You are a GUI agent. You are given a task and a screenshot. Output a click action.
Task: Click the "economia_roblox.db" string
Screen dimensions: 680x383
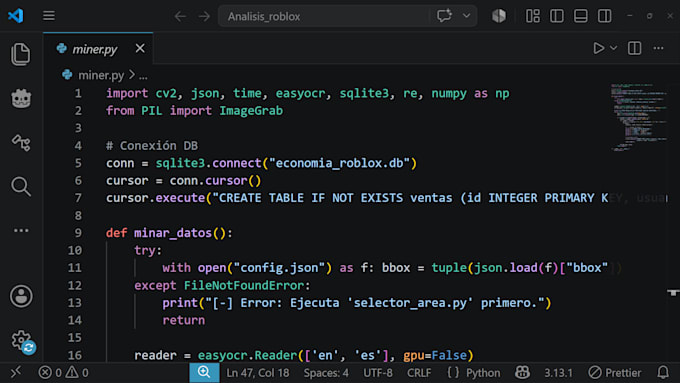click(x=339, y=163)
